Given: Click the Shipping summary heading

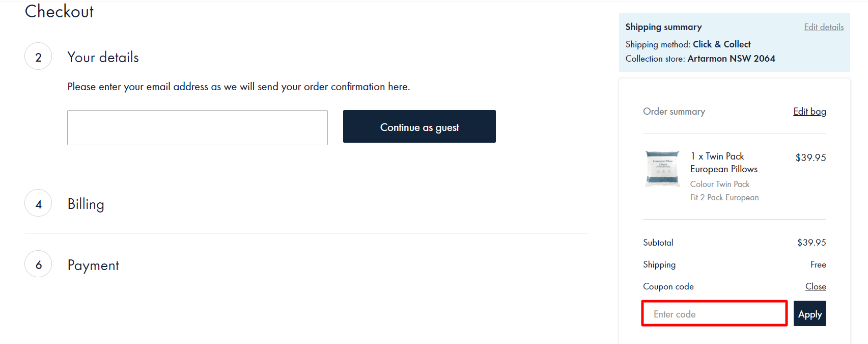Looking at the screenshot, I should tap(663, 27).
